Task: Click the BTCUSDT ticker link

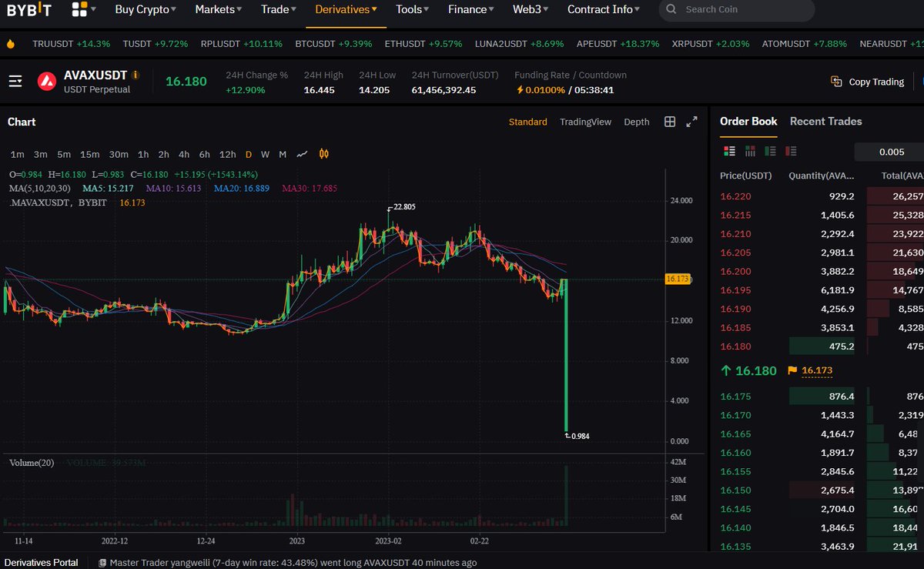Action: (335, 44)
